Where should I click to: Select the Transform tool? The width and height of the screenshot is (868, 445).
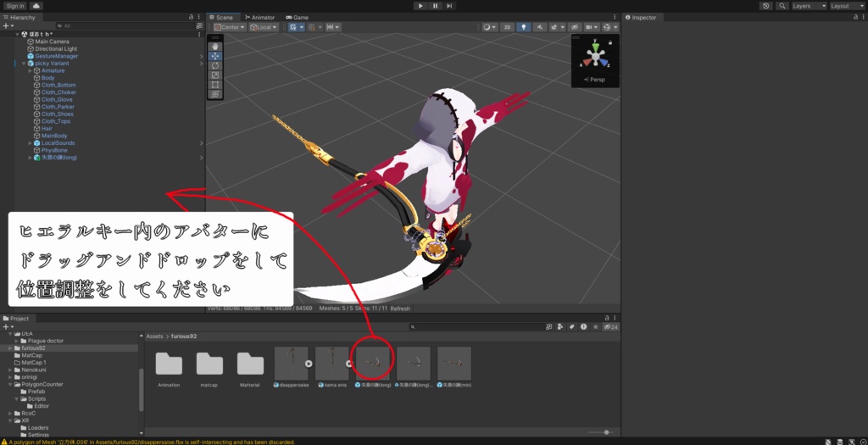[x=215, y=94]
